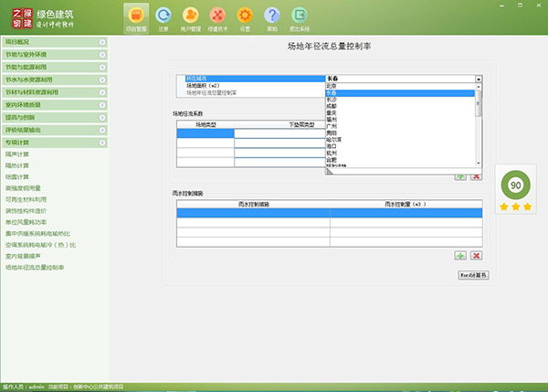Viewport: 548px width, 392px height.
Task: Click the 退出系统 exit icon
Action: (x=300, y=17)
